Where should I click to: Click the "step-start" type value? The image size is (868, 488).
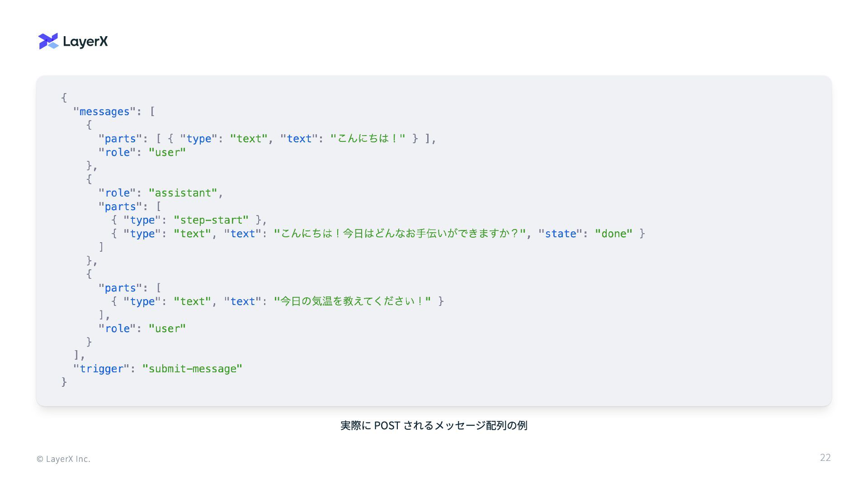pos(211,220)
